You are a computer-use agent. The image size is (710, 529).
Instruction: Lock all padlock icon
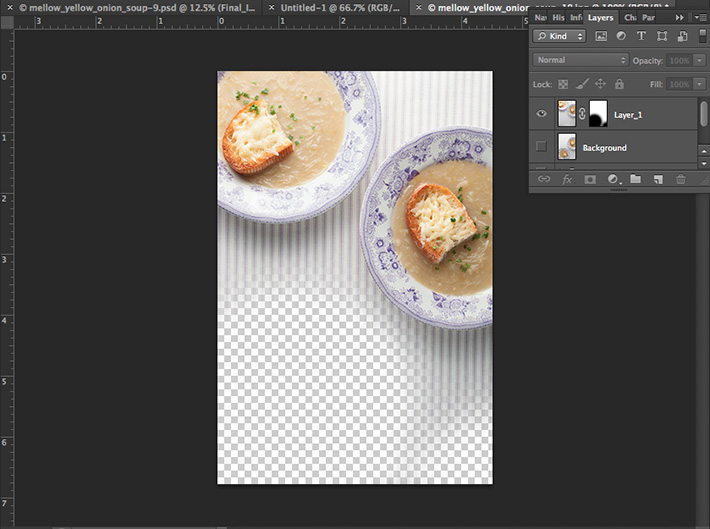(619, 84)
